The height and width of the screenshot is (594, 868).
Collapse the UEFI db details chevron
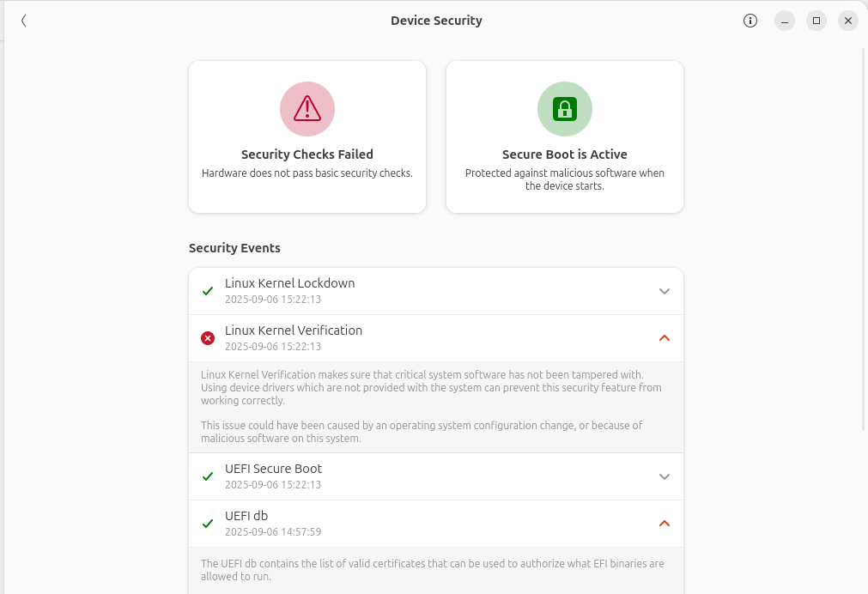[x=664, y=524]
